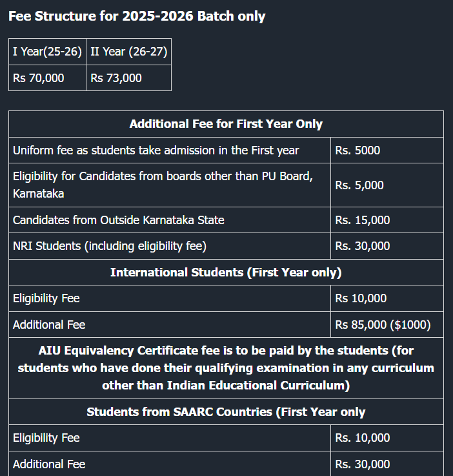Viewport: 453px width, 476px height.
Task: Click the Rs 10,000 international eligibility fee
Action: [x=361, y=298]
